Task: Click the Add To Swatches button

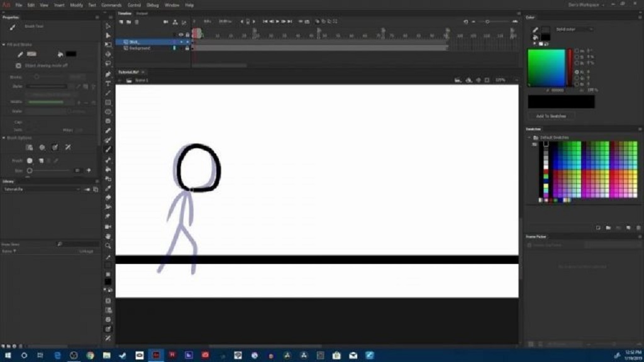Action: pos(551,116)
